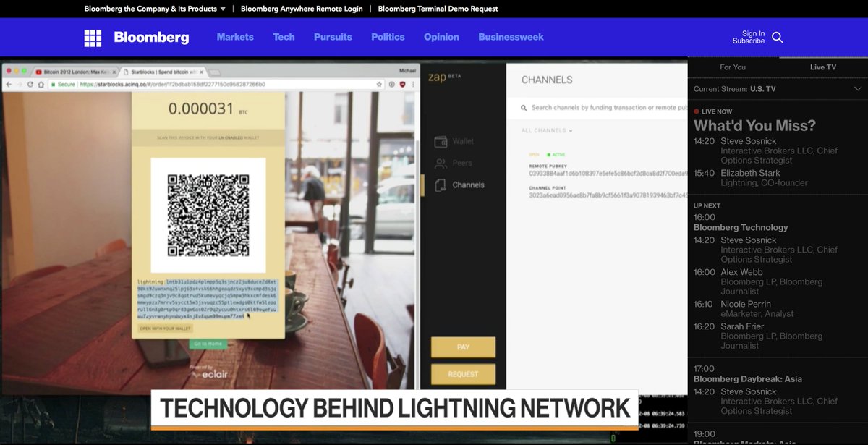Open the Tech menu

(284, 37)
